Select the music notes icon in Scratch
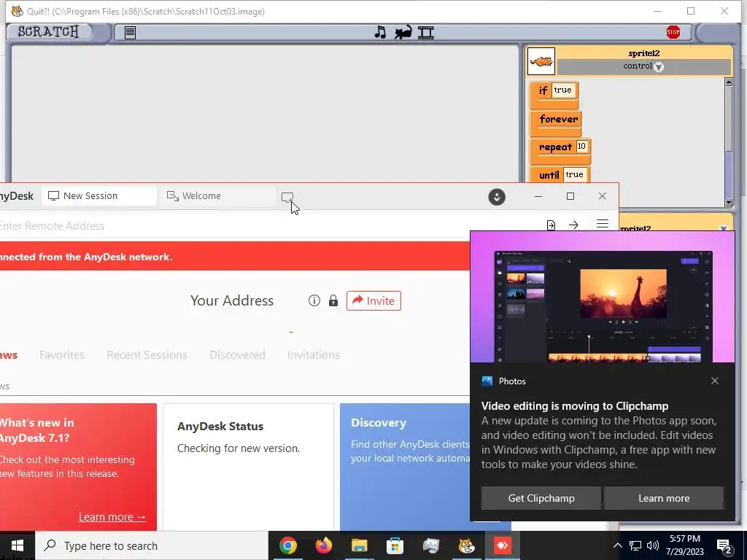 point(379,32)
